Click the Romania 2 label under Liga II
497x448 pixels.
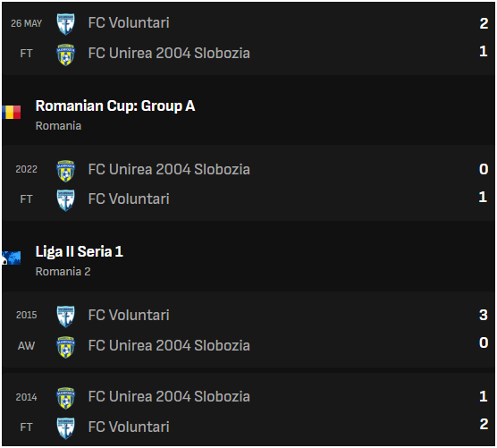pos(63,272)
